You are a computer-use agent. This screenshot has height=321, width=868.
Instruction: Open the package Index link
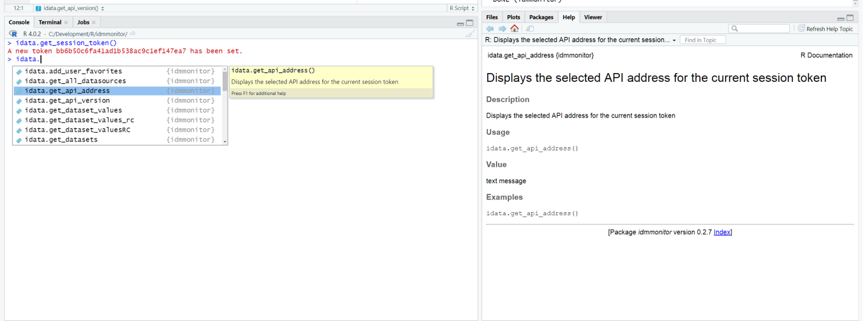tap(721, 232)
